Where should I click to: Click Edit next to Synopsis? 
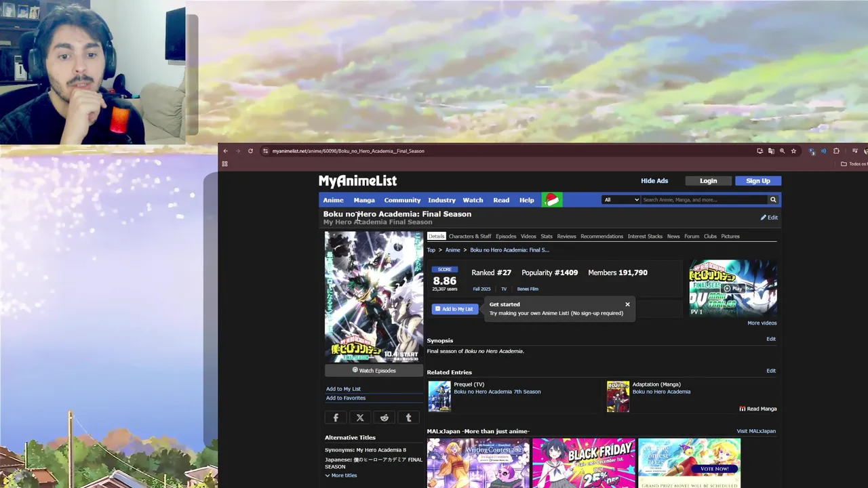point(771,339)
